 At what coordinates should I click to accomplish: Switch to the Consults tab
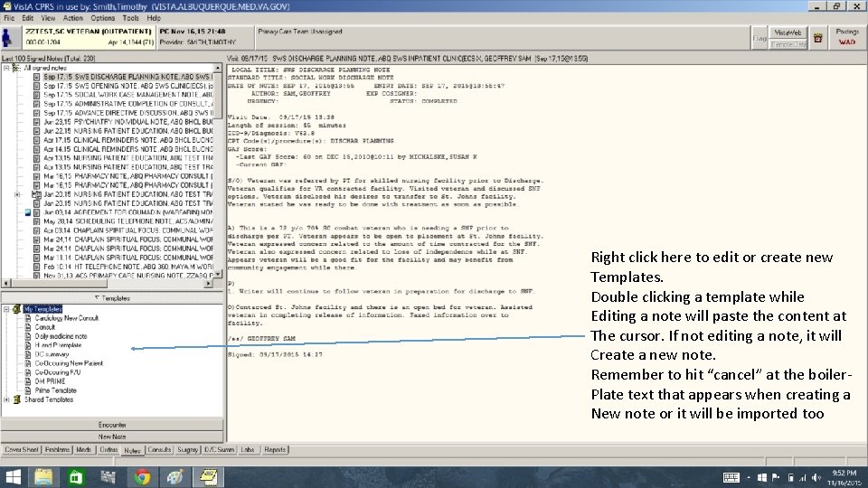[159, 450]
